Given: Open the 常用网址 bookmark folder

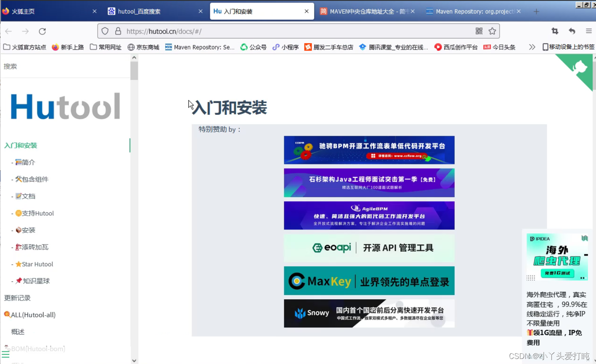Looking at the screenshot, I should click(x=106, y=47).
